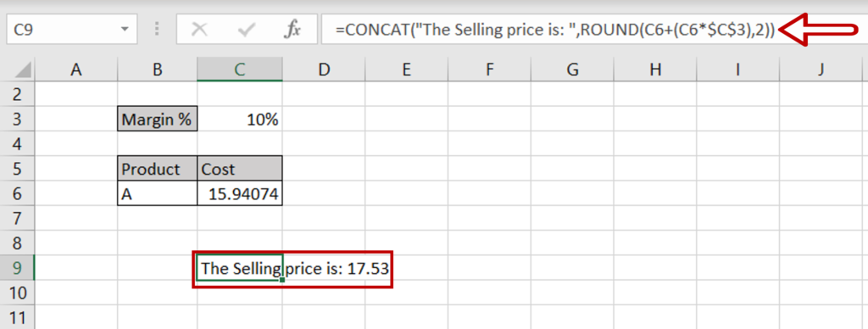The height and width of the screenshot is (329, 868).
Task: Select column B header
Action: coord(158,70)
